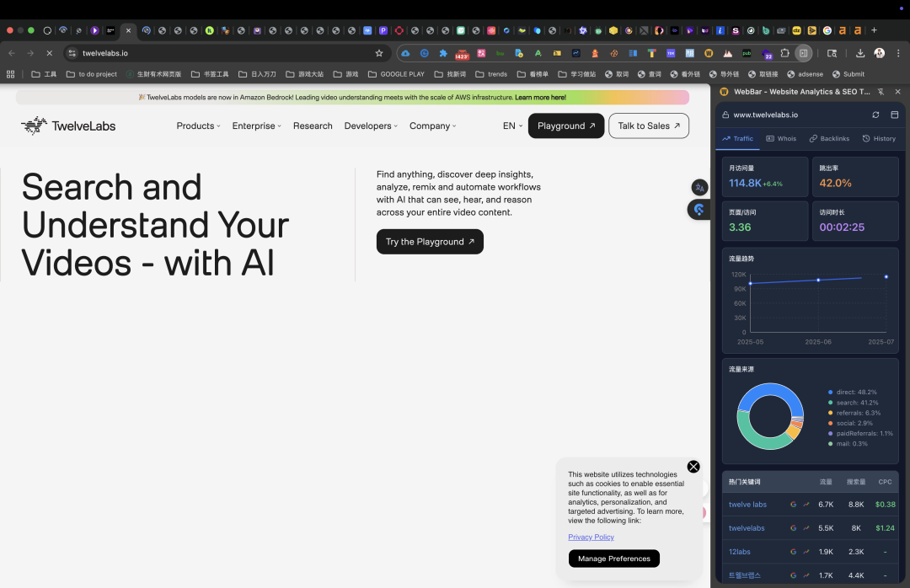This screenshot has height=588, width=910.
Task: Open the EN language dropdown
Action: pyautogui.click(x=512, y=126)
